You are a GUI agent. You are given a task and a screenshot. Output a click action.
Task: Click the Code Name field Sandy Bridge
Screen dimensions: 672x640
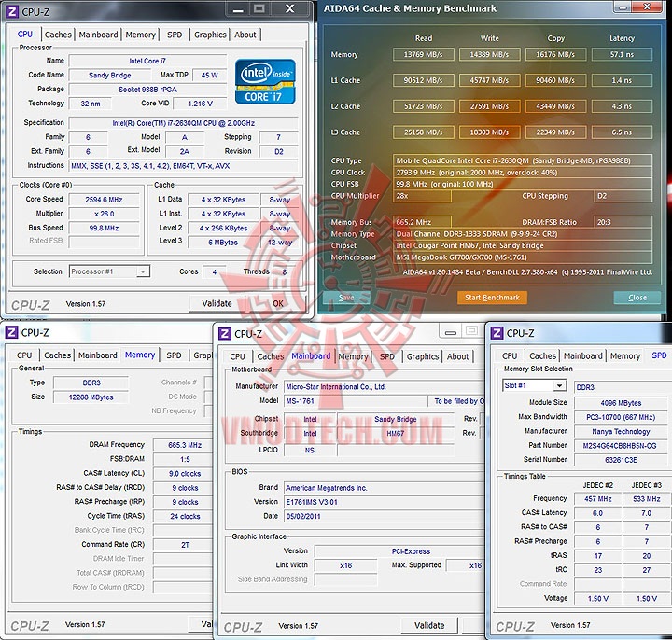pos(110,75)
